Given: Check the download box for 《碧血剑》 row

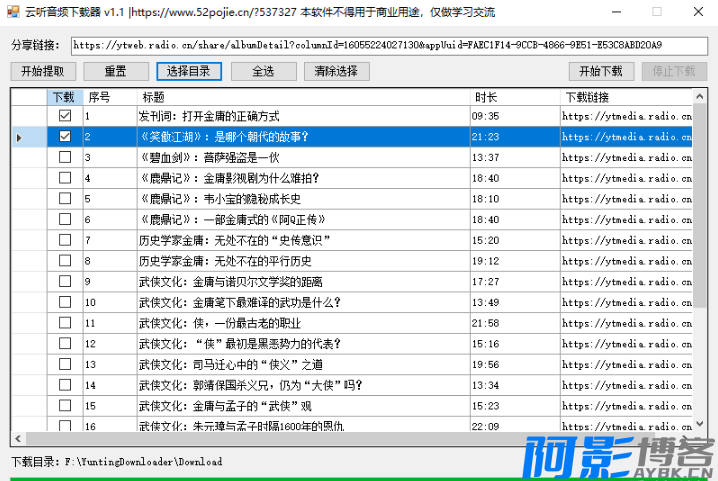Looking at the screenshot, I should [65, 157].
